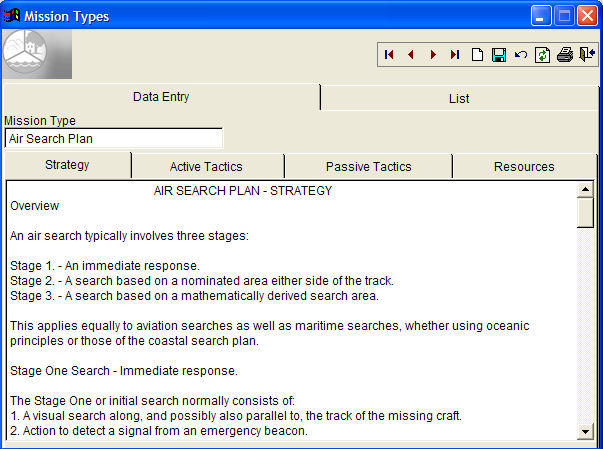Click the line 'An air search typically involves three stages:'
The image size is (603, 449).
pyautogui.click(x=130, y=236)
